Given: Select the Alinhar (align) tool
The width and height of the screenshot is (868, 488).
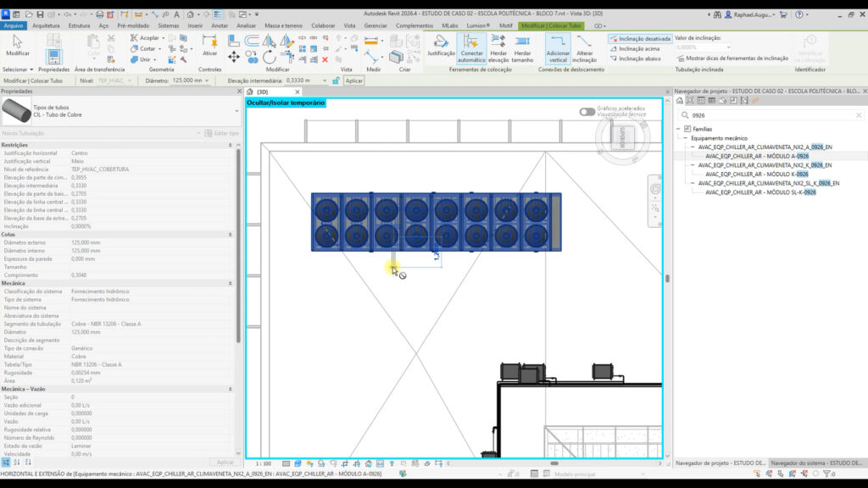Looking at the screenshot, I should point(234,41).
